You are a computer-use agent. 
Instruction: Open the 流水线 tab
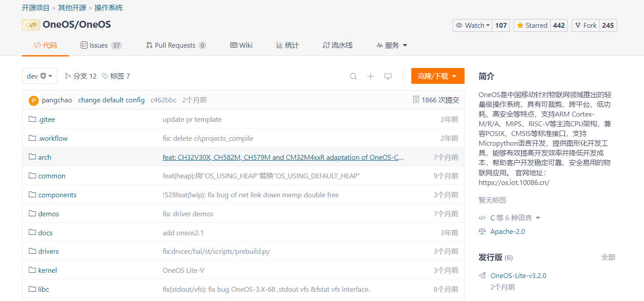pyautogui.click(x=338, y=45)
